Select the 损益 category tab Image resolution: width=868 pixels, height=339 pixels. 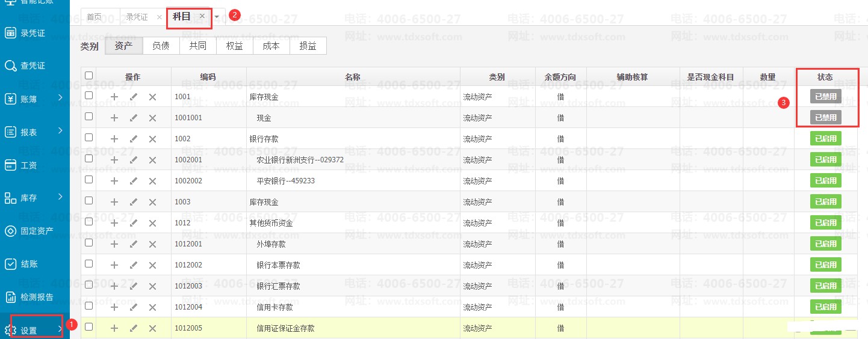[308, 46]
